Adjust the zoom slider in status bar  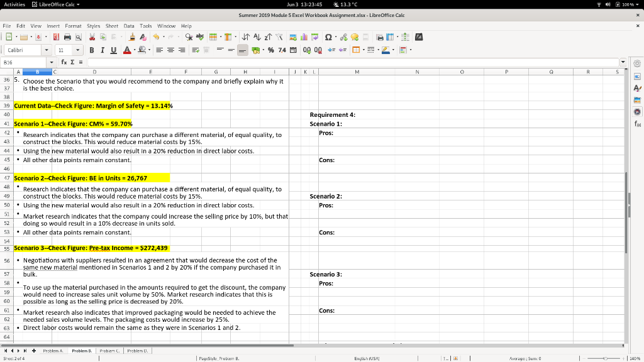coord(605,358)
